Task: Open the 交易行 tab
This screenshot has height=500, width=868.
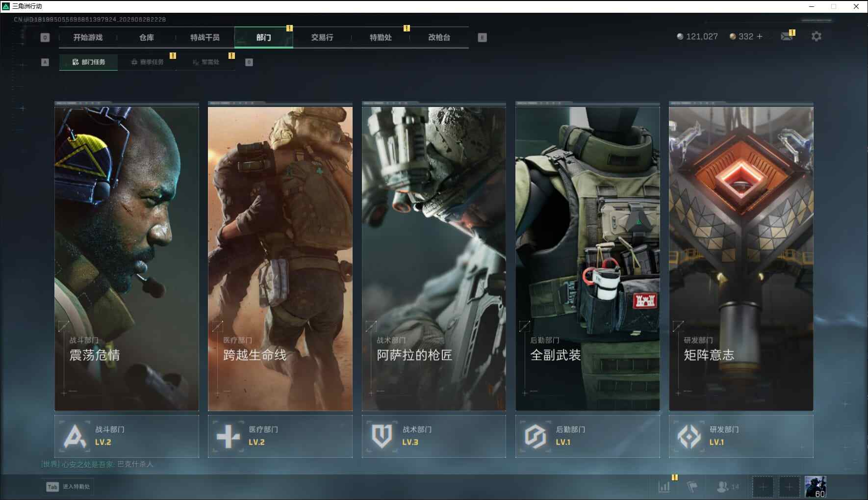Action: (322, 37)
